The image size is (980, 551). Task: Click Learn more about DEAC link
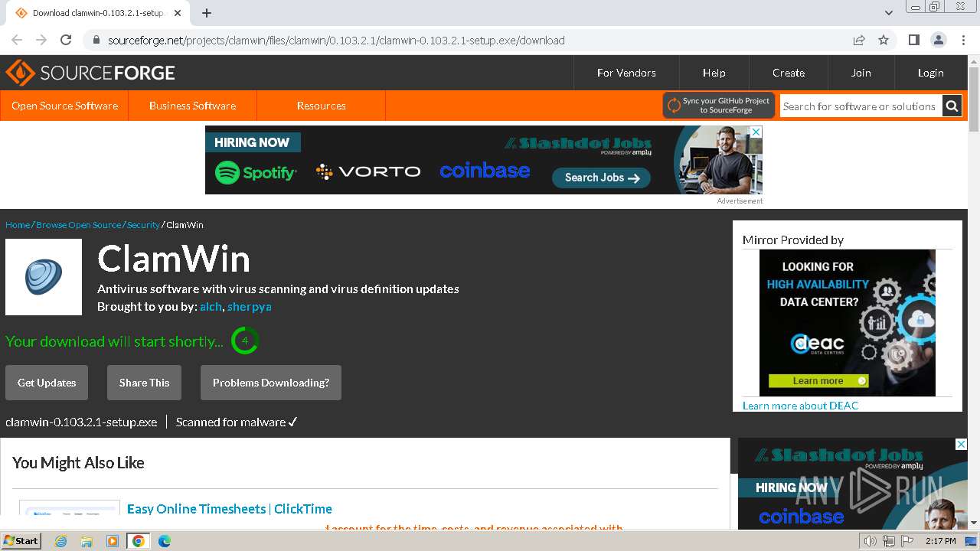pos(800,406)
